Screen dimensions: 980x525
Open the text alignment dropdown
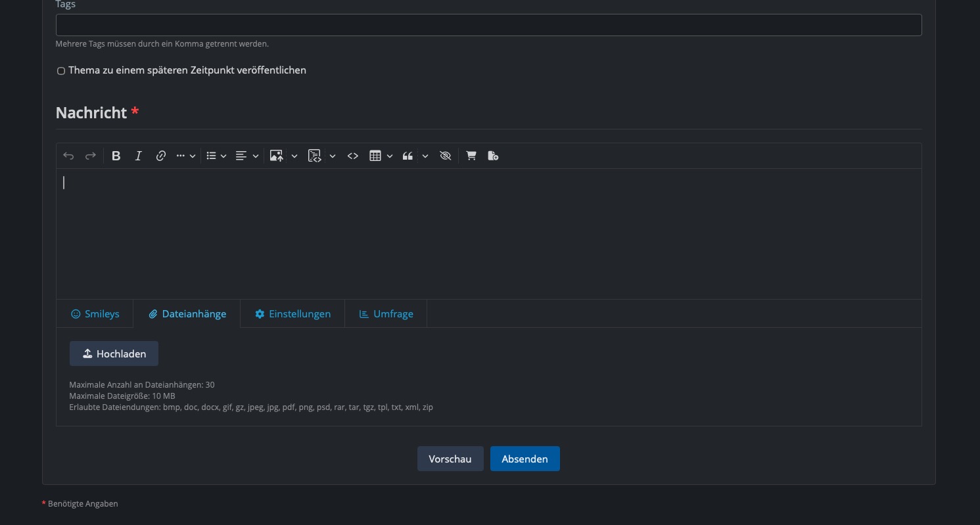(x=247, y=156)
